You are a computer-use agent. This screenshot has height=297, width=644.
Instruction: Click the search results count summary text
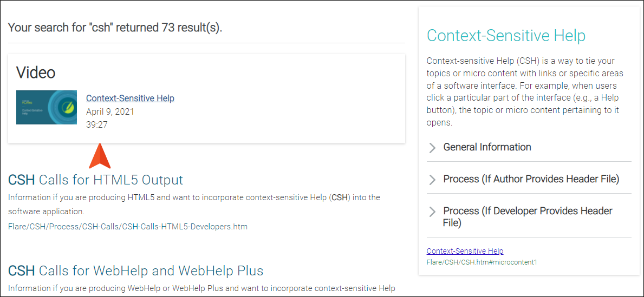tap(115, 28)
